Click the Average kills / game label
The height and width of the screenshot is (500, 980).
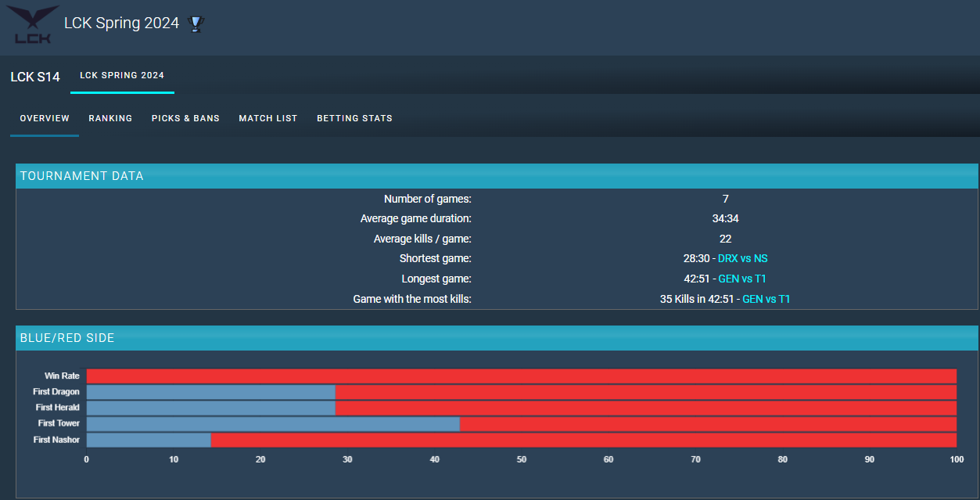[422, 239]
